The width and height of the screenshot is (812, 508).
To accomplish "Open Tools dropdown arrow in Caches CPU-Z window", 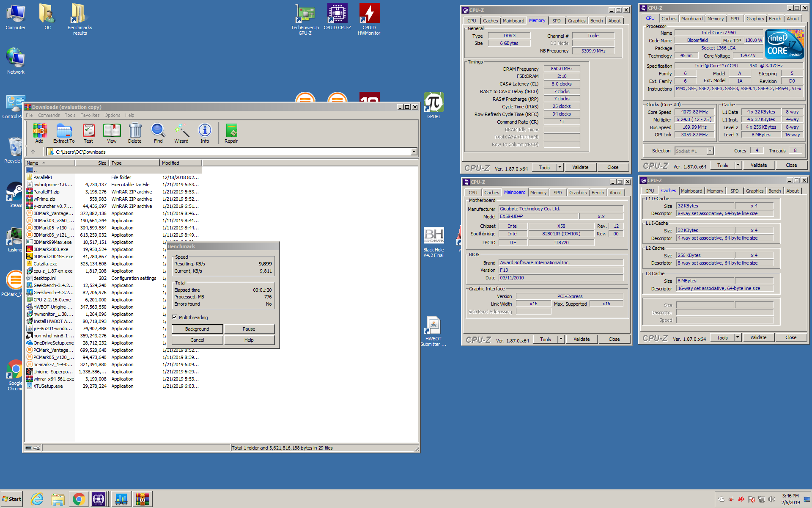I will [738, 337].
